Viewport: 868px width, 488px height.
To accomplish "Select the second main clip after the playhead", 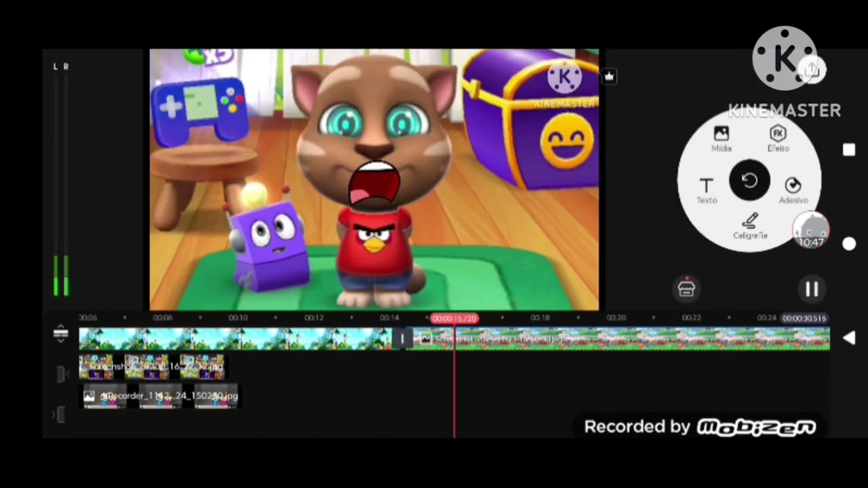I will (621, 339).
